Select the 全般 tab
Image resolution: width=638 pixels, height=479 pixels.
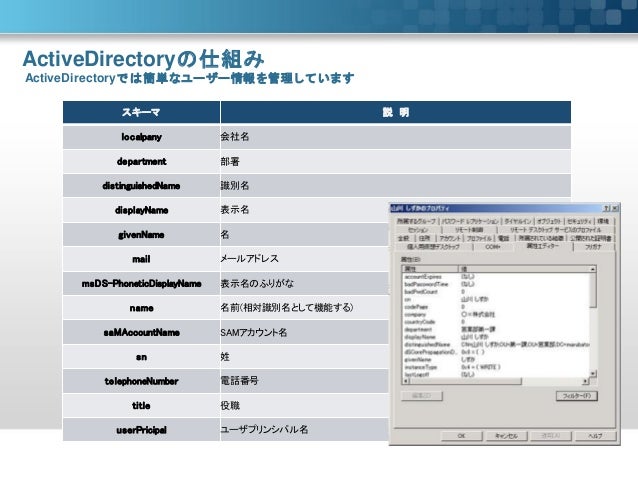click(404, 238)
